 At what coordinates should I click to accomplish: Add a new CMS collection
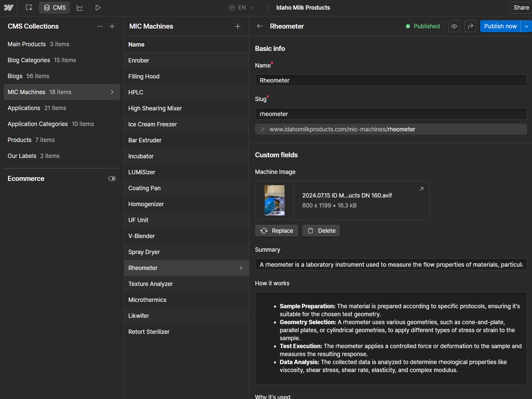coord(112,26)
